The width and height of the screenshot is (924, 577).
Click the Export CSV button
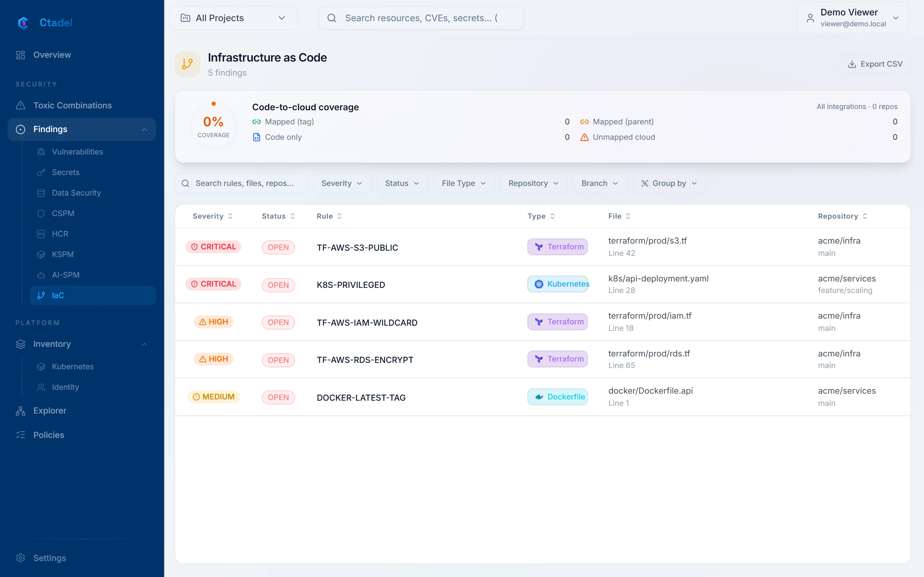coord(875,64)
